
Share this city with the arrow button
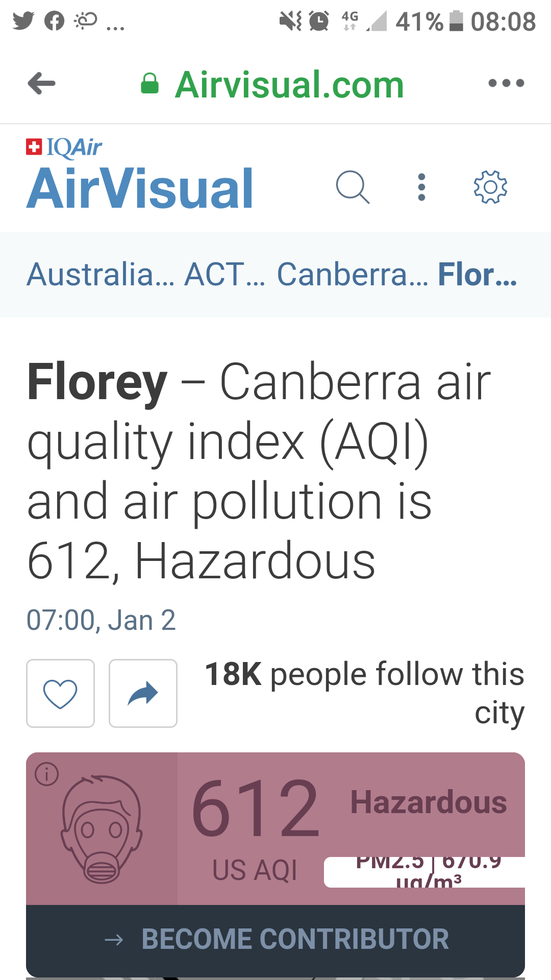click(143, 693)
